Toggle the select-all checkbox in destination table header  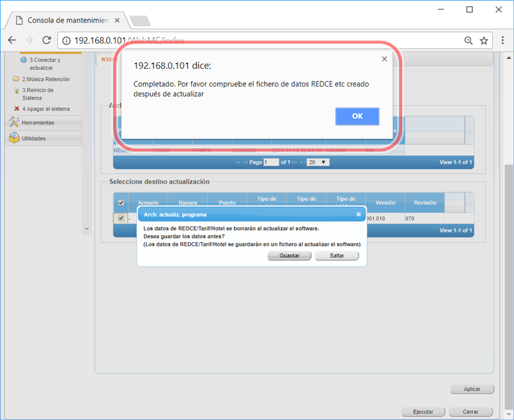121,203
